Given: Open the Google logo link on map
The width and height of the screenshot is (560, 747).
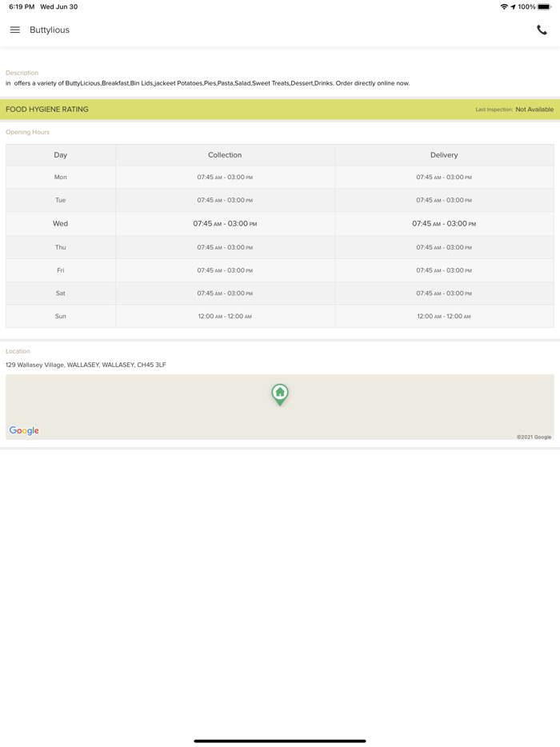Looking at the screenshot, I should click(24, 430).
